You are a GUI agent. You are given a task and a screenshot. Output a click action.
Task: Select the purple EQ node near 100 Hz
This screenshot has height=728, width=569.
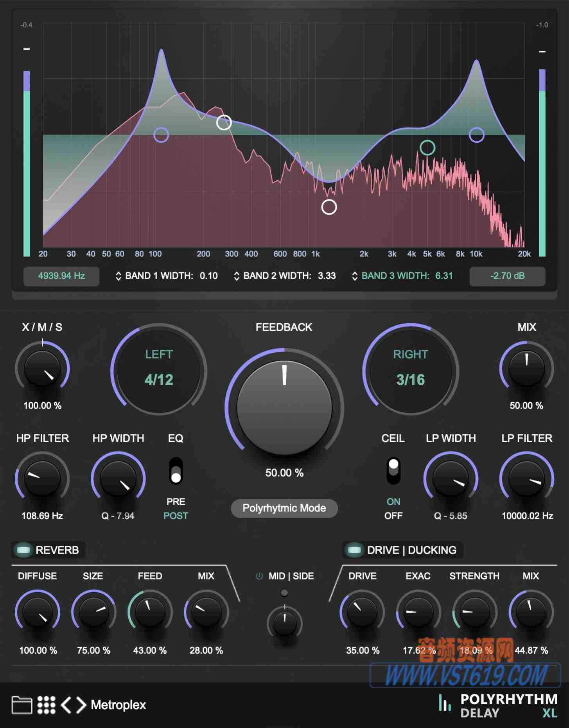click(161, 135)
